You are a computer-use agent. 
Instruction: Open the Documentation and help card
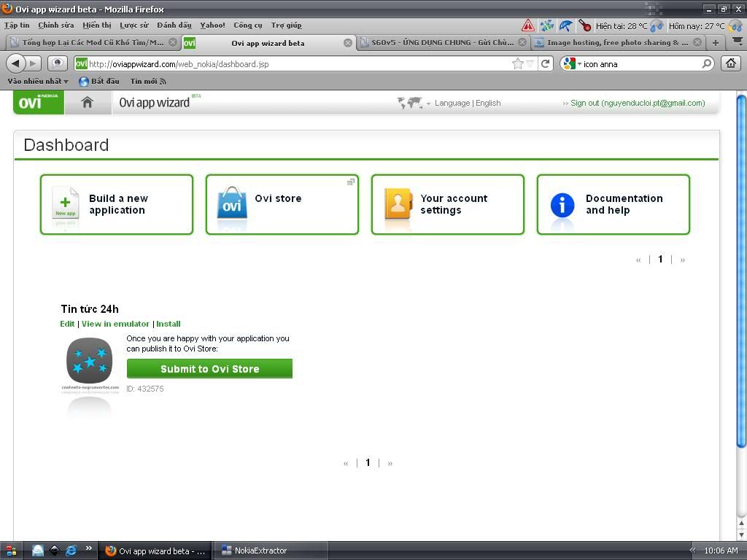[x=614, y=204]
